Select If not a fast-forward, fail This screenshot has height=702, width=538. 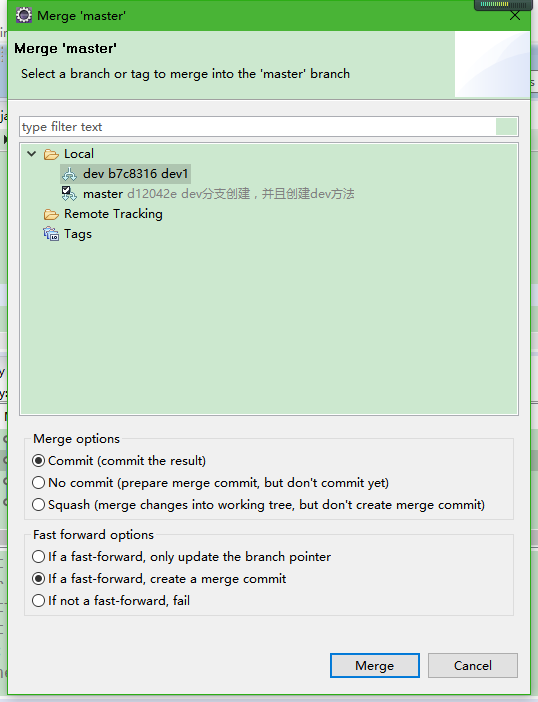click(x=111, y=600)
